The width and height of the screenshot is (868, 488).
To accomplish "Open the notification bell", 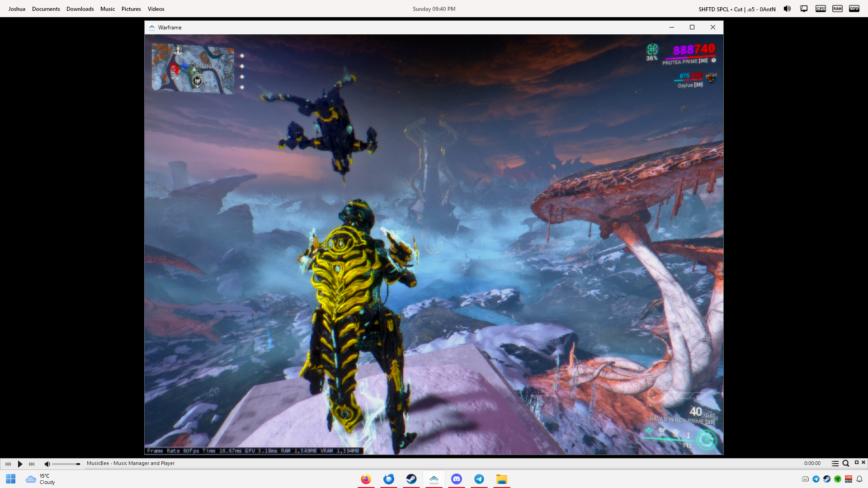I will coord(859,479).
